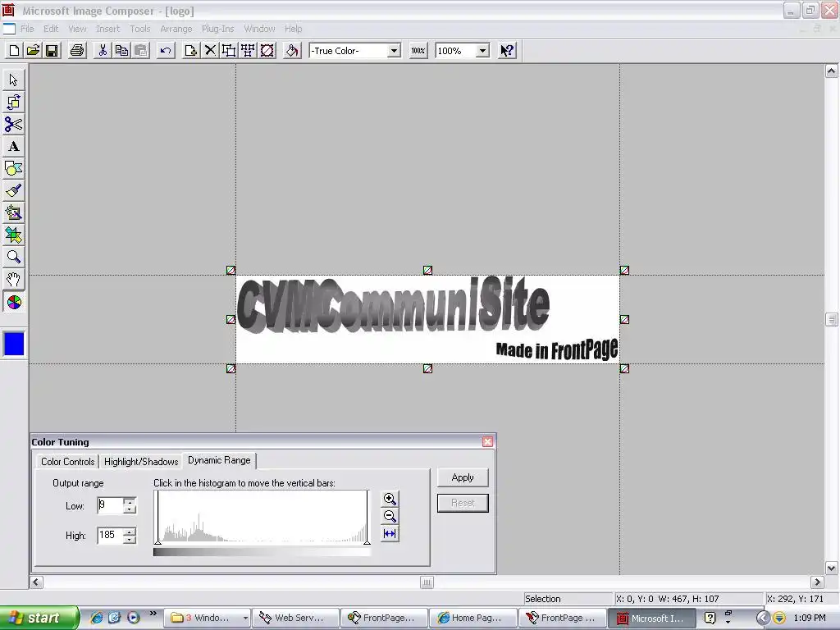
Task: Click the horizontal scrollbar right arrow
Action: pos(817,582)
